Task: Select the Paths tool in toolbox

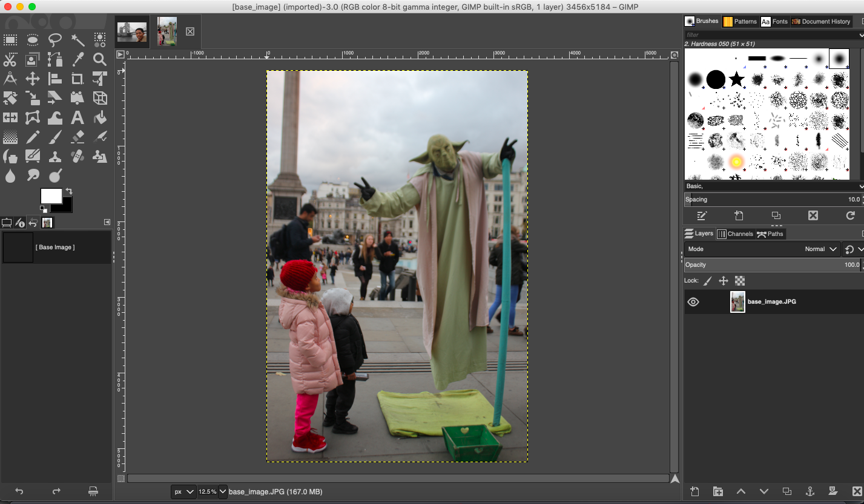Action: click(x=55, y=59)
